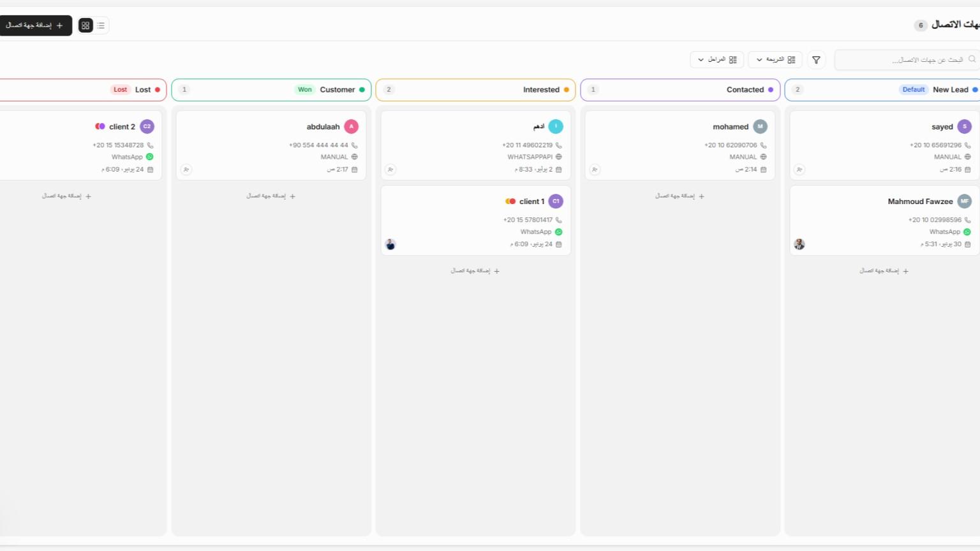Click the C1 avatar of client 1
980x551 pixels.
[x=556, y=202]
